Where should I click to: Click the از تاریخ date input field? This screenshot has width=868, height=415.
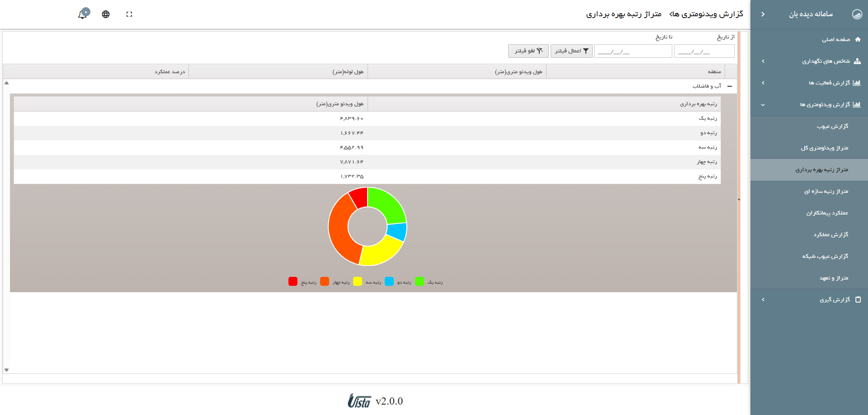pyautogui.click(x=704, y=51)
